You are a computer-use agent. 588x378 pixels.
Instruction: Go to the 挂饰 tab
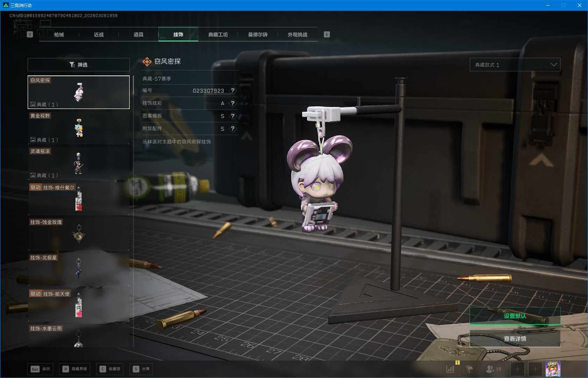pos(178,35)
